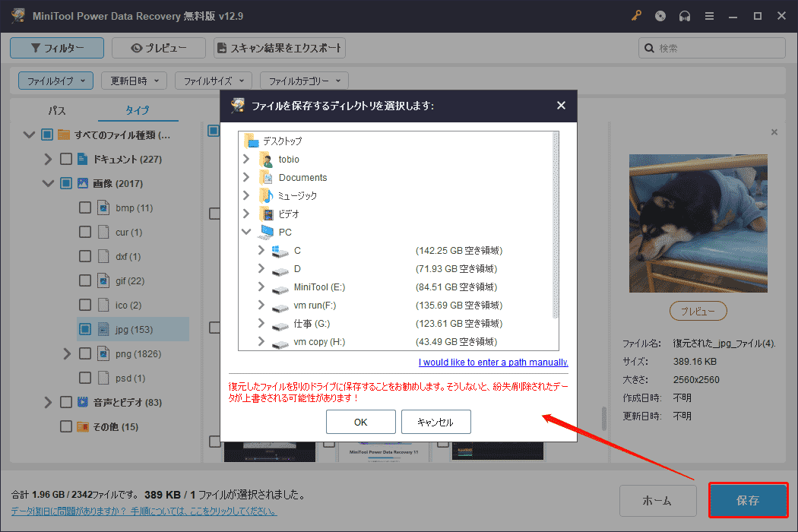
Task: Click the headphones support icon
Action: 685,16
